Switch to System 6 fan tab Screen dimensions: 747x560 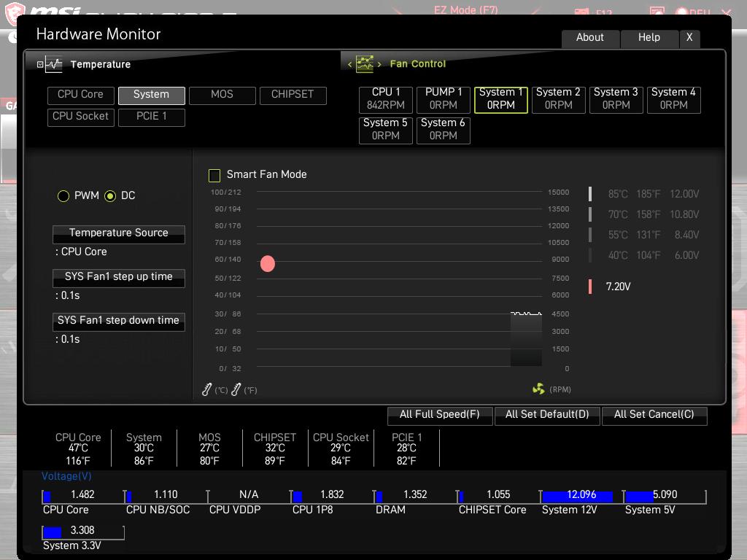click(444, 130)
